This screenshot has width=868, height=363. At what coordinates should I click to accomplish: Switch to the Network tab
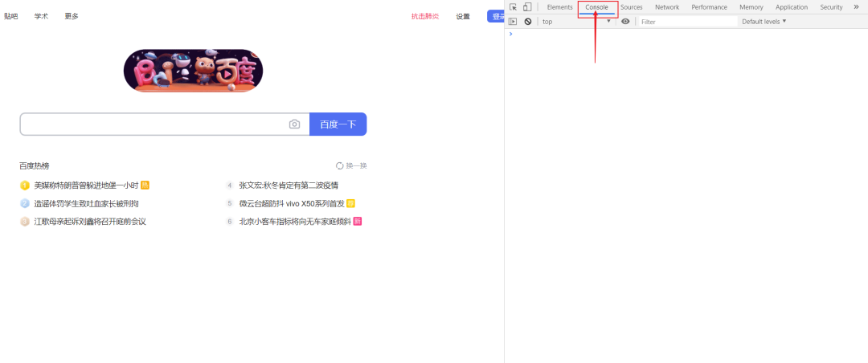click(667, 7)
